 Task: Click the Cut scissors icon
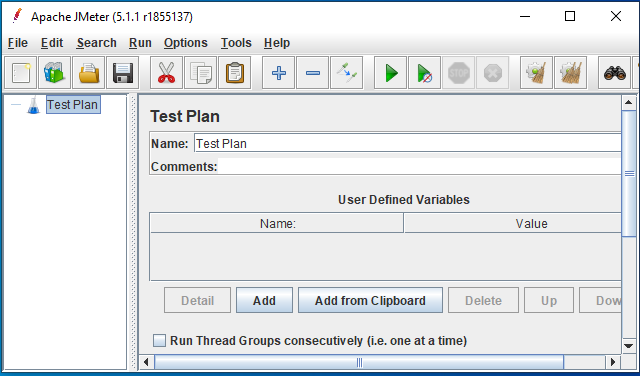pos(166,73)
